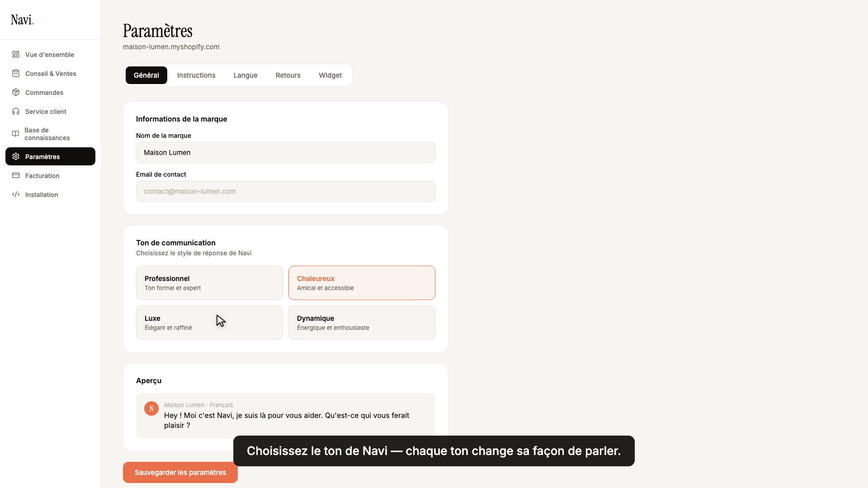Pick the Chaleureux tone card
The image size is (868, 488).
click(x=362, y=283)
